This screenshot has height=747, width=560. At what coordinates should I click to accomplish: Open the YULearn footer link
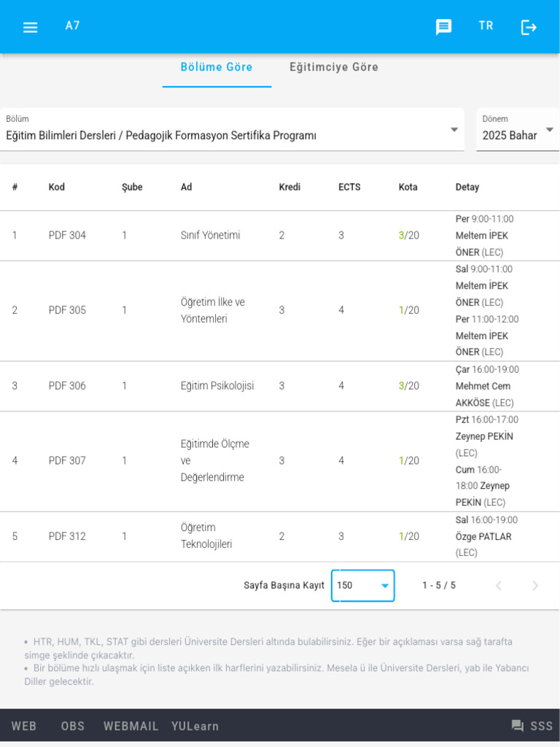point(195,726)
